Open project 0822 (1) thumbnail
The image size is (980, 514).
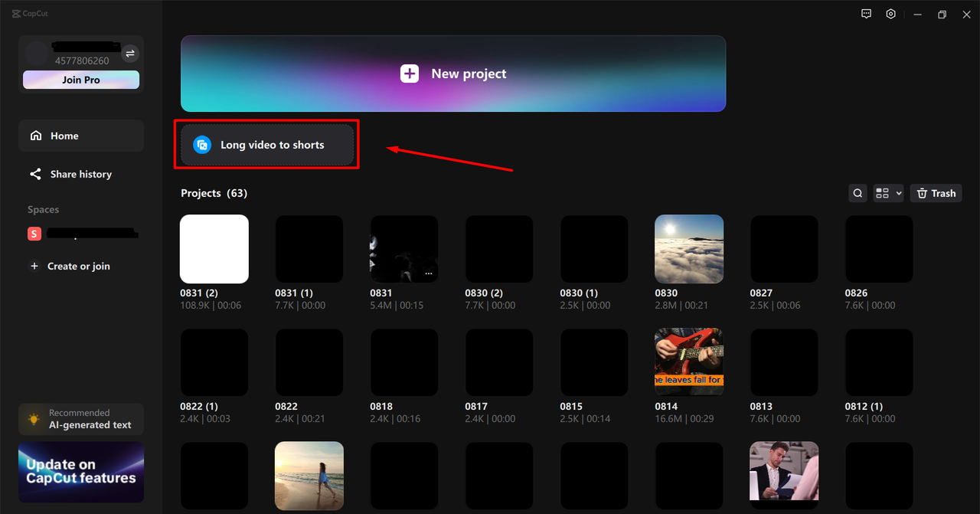point(214,362)
